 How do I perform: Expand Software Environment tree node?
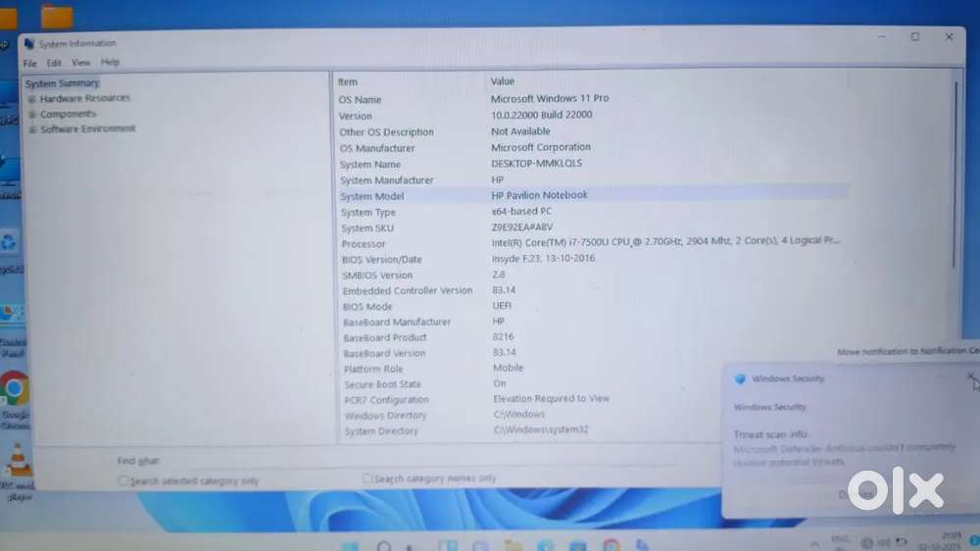32,129
